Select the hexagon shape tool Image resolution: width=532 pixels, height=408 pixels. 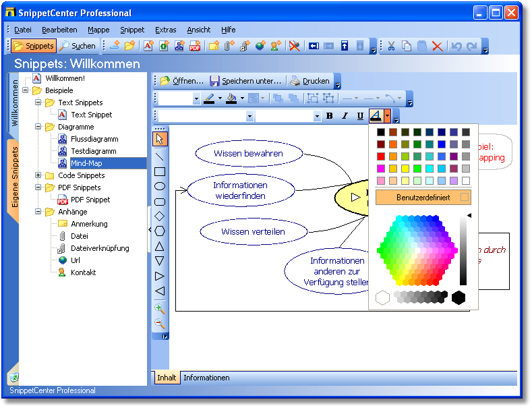pyautogui.click(x=160, y=231)
